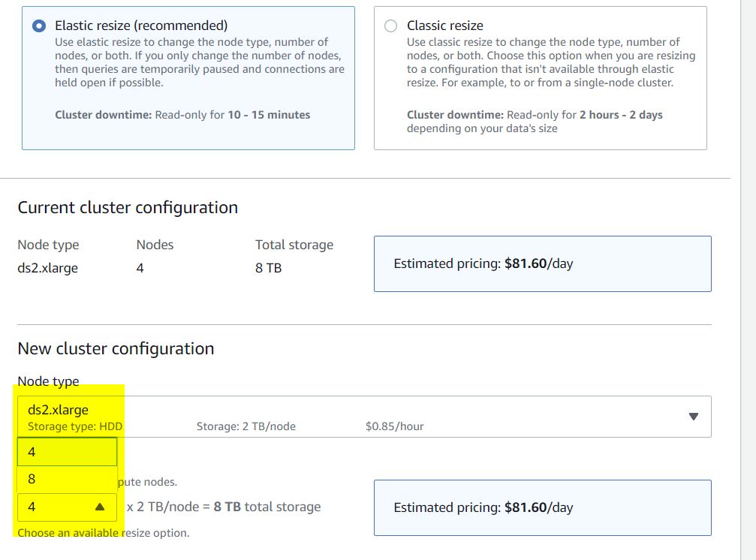Click the "Choose an available resize option." hint
Image resolution: width=756 pixels, height=560 pixels.
click(103, 533)
